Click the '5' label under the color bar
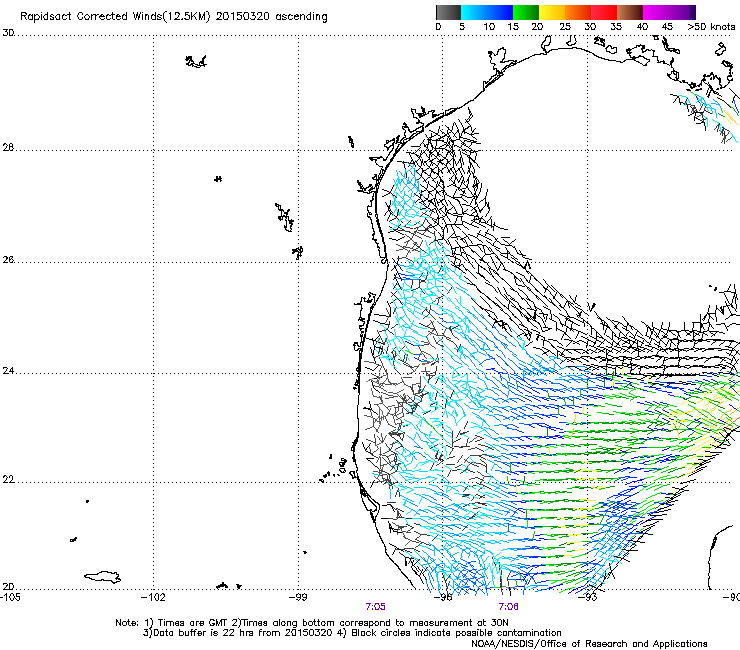The height and width of the screenshot is (650, 740). click(462, 27)
